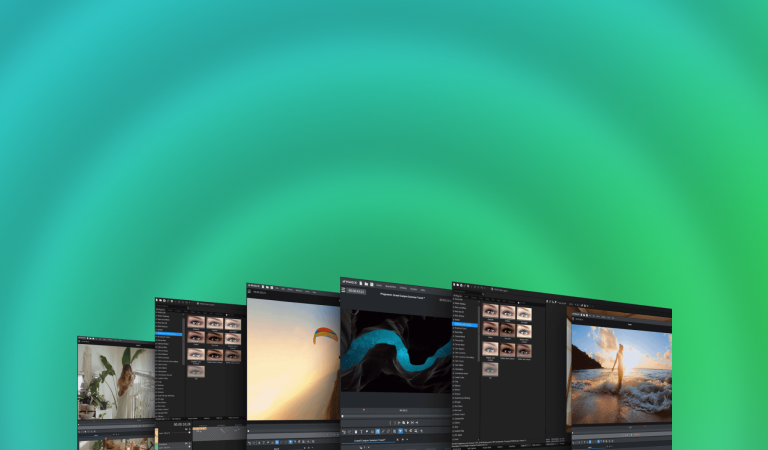
Task: Click the beach sunset preview image
Action: (621, 376)
